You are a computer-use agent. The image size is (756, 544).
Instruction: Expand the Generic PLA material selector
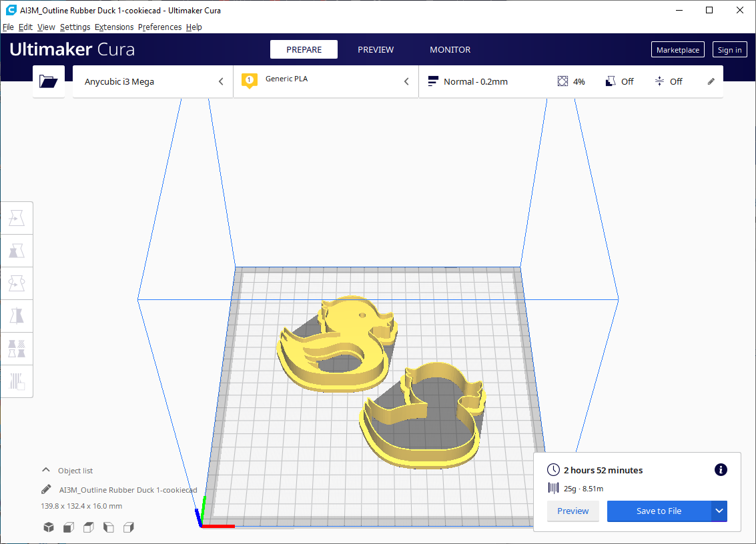[326, 82]
